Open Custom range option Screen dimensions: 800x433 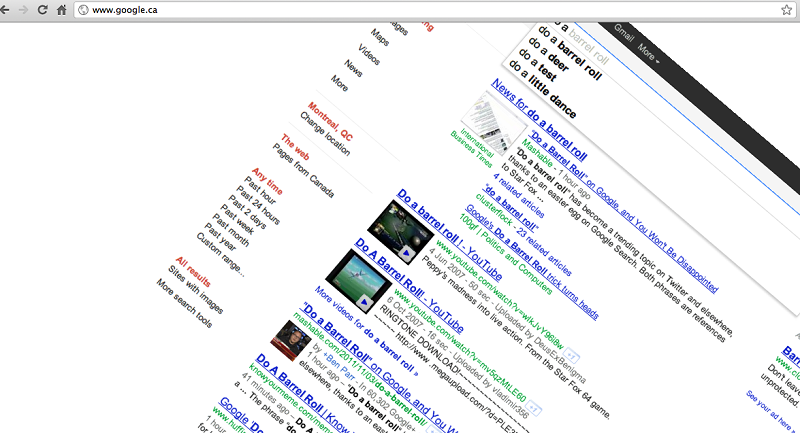pos(220,255)
